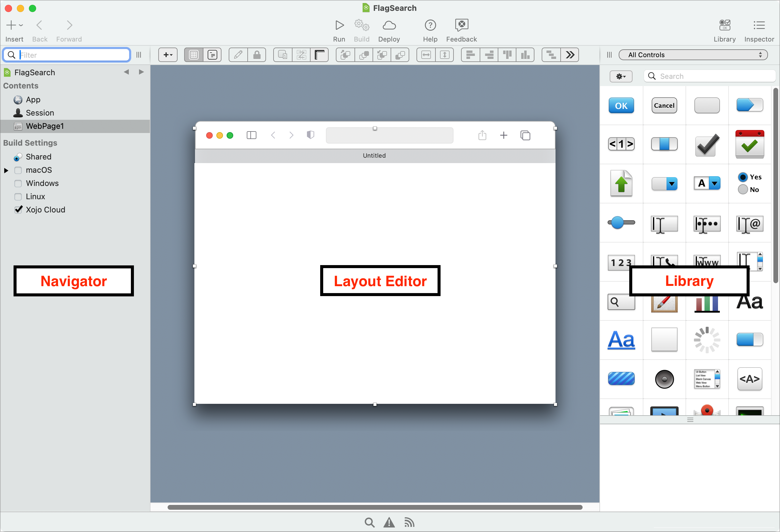Click the Deploy cloud icon
780x532 pixels.
pos(389,25)
